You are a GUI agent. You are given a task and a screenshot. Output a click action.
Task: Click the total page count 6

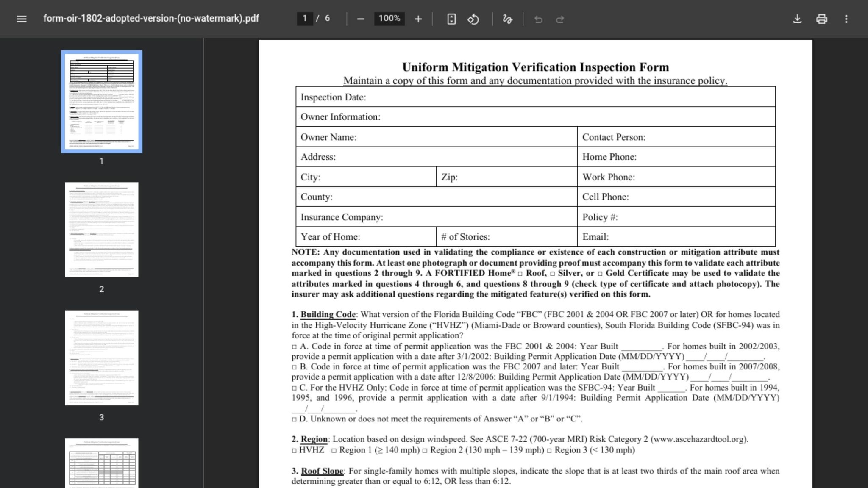(327, 19)
